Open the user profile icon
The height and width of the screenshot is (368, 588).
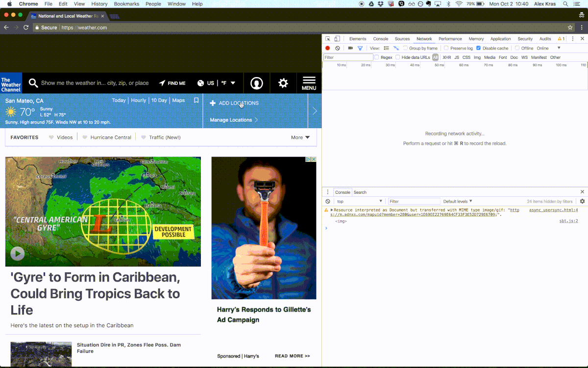257,83
